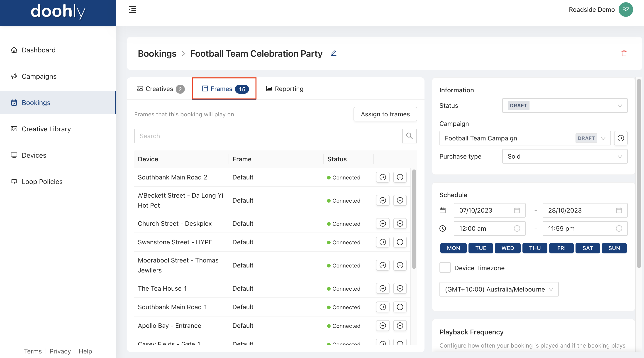The image size is (644, 358).
Task: Remove The Tea House 1 frame minus icon
Action: (x=400, y=288)
